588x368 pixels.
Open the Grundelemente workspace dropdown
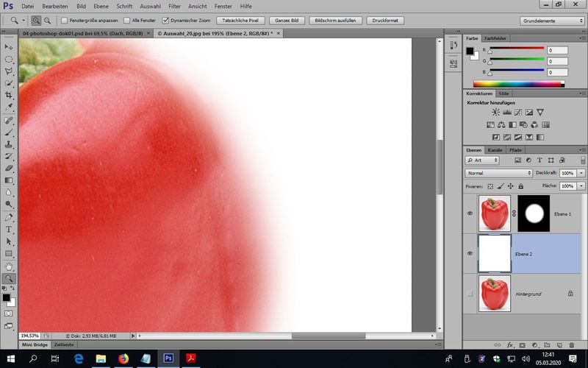[552, 21]
